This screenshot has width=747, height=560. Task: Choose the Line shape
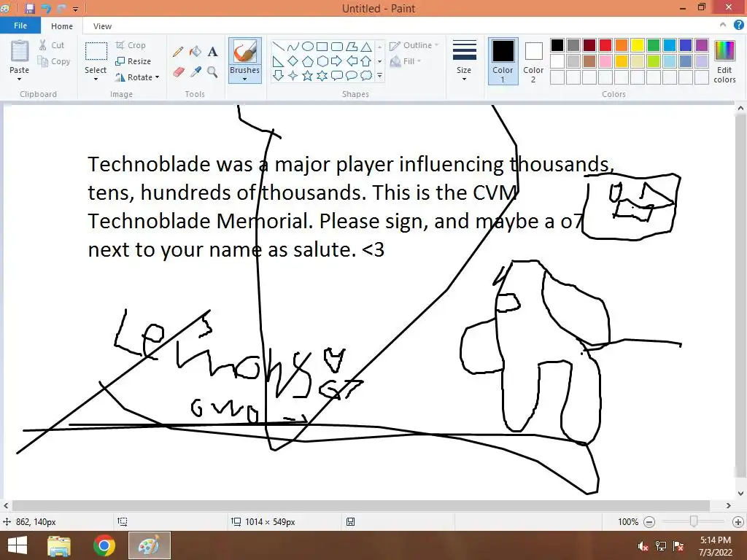pos(278,46)
